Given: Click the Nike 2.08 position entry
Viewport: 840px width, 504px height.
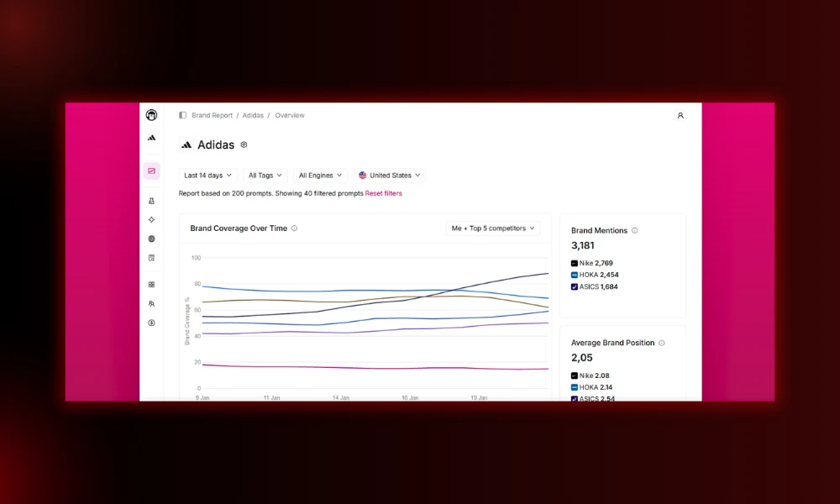Looking at the screenshot, I should tap(591, 376).
